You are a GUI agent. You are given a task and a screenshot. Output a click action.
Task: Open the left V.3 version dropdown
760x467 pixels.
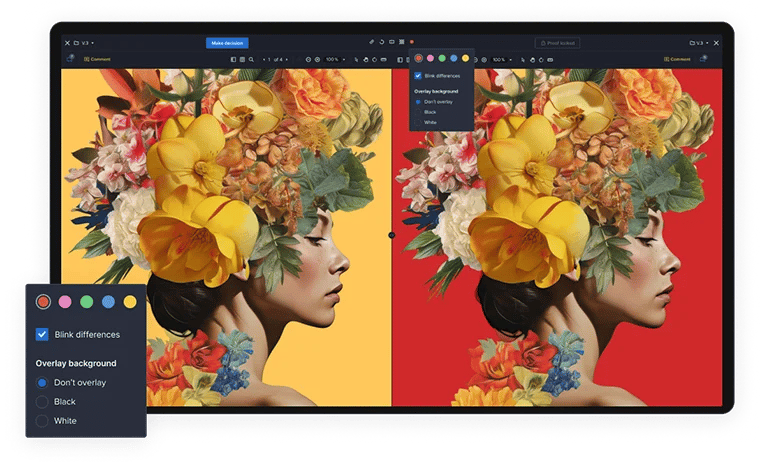click(x=88, y=43)
